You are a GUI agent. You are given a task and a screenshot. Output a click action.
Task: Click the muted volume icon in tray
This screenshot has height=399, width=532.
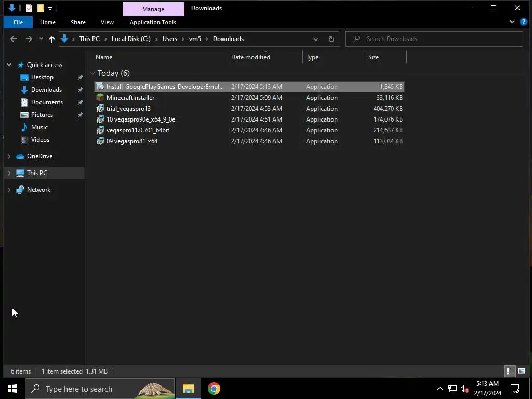[465, 389]
